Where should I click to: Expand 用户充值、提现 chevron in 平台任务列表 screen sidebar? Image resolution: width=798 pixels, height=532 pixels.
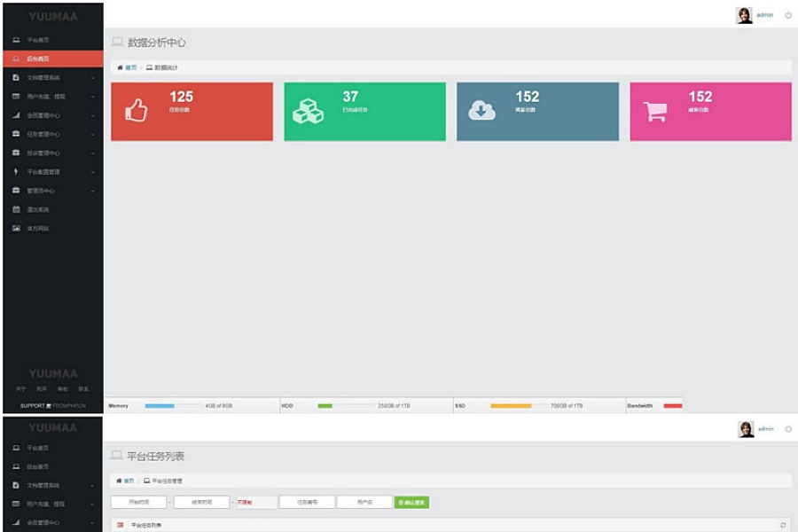[92, 505]
